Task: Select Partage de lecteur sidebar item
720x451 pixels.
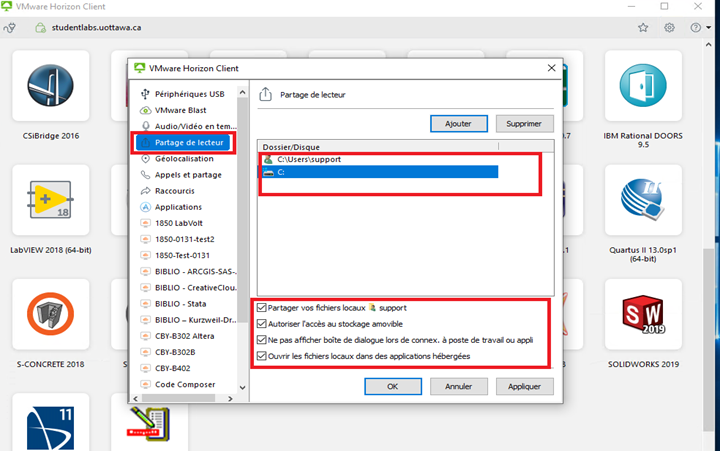Action: pos(184,142)
